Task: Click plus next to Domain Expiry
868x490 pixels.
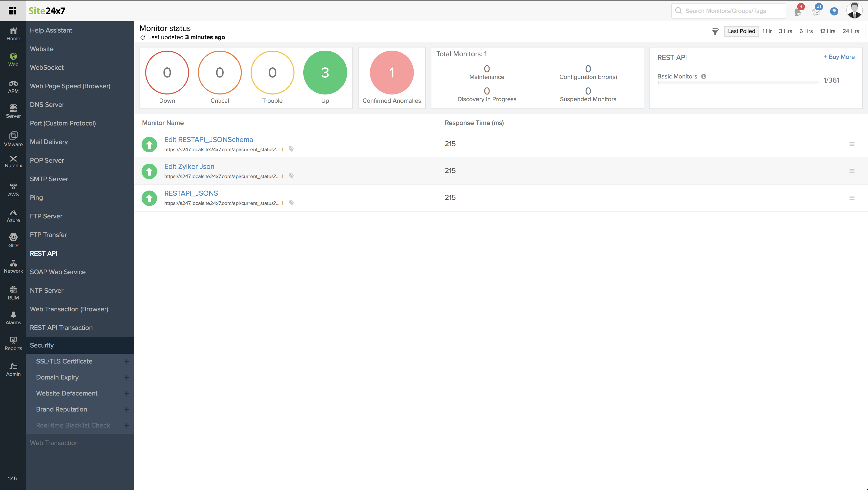Action: tap(127, 377)
